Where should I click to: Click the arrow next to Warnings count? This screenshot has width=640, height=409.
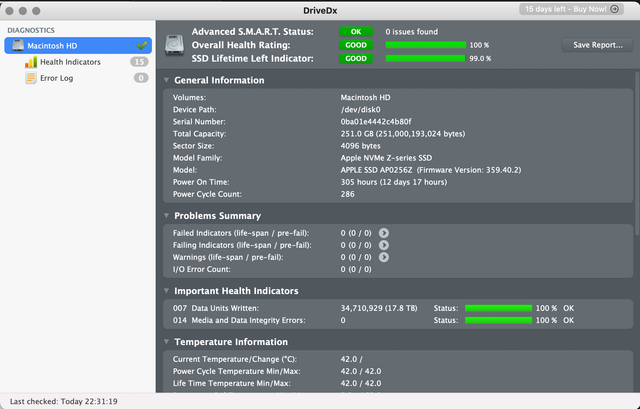(x=384, y=257)
